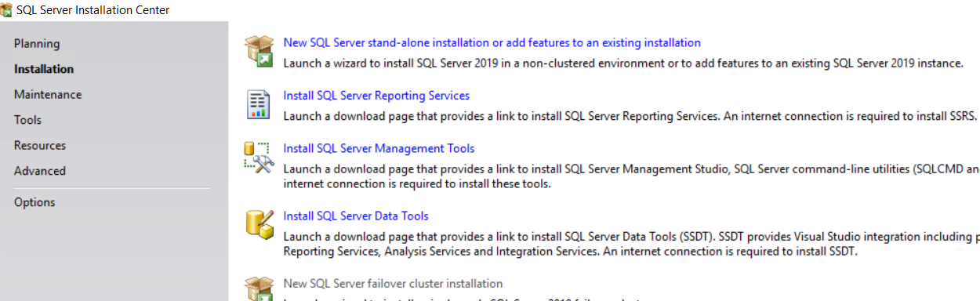Click the Management Tools wrench and hammer icon
The image size is (980, 301).
coord(258,157)
